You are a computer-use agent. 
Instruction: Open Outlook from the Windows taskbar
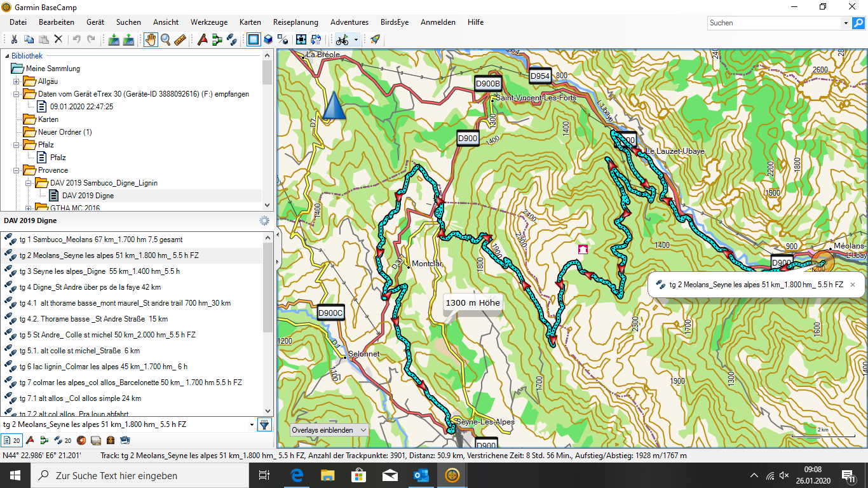pos(421,475)
